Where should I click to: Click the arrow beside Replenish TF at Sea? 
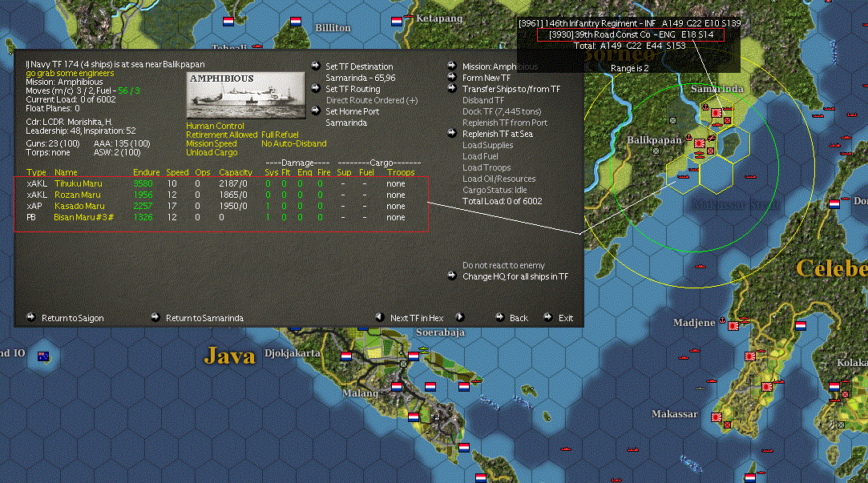click(x=452, y=133)
